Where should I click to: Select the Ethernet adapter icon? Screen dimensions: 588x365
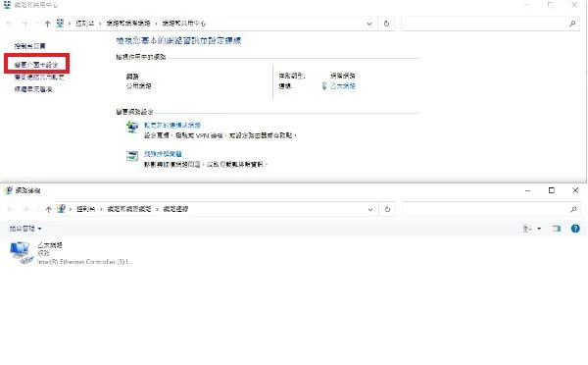tap(22, 253)
